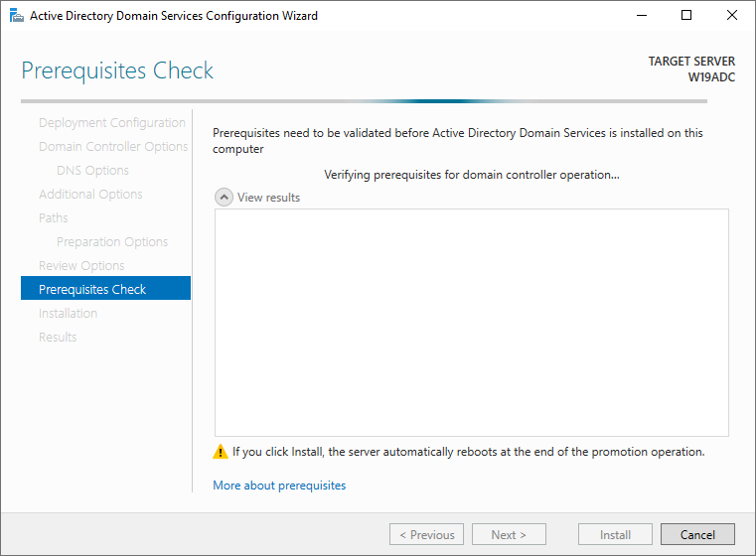756x556 pixels.
Task: Click the Cancel button
Action: point(697,534)
